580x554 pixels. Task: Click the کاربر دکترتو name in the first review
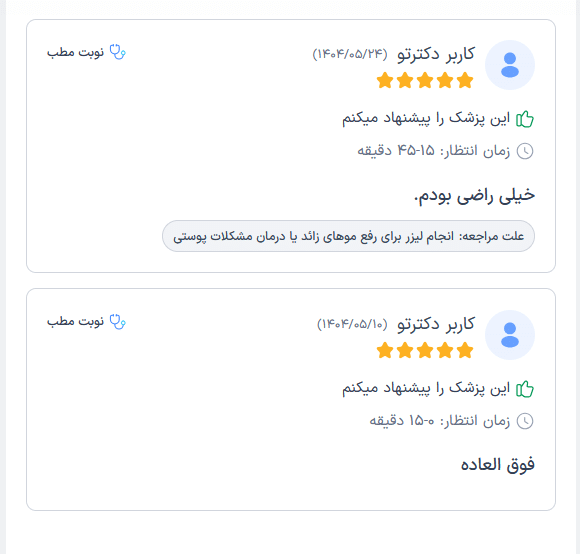(x=436, y=54)
